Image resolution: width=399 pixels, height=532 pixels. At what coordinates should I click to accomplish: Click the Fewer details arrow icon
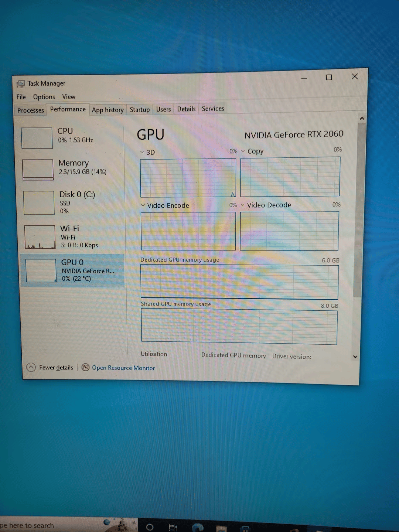[x=31, y=367]
